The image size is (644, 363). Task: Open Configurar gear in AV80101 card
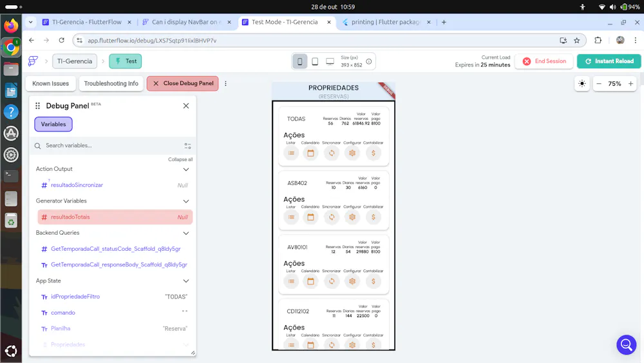[x=352, y=281]
